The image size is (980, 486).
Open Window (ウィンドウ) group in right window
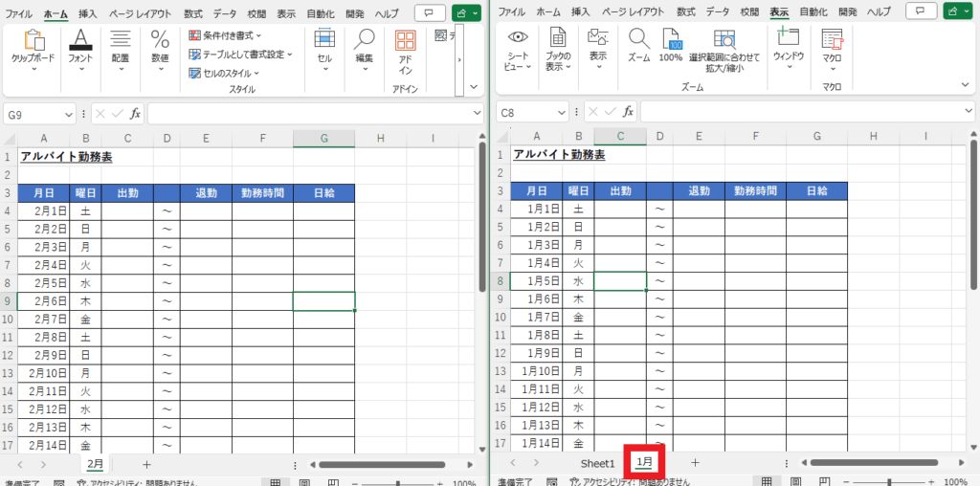(x=789, y=50)
